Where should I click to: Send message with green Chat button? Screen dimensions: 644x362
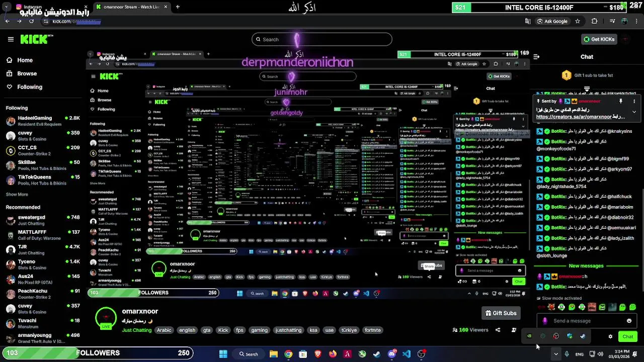pos(627,336)
